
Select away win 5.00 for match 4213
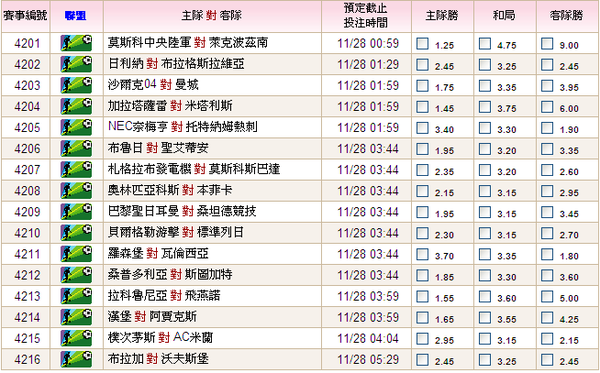click(547, 296)
